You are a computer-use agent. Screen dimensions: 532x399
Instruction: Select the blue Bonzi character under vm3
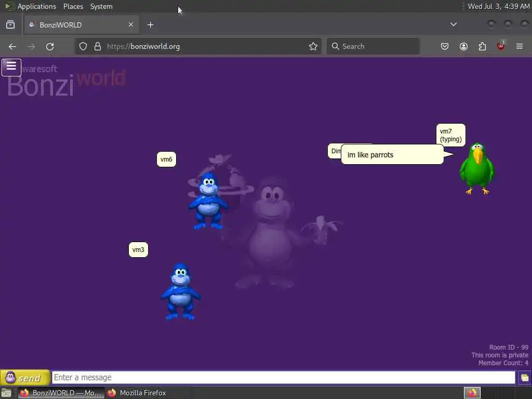click(x=180, y=291)
